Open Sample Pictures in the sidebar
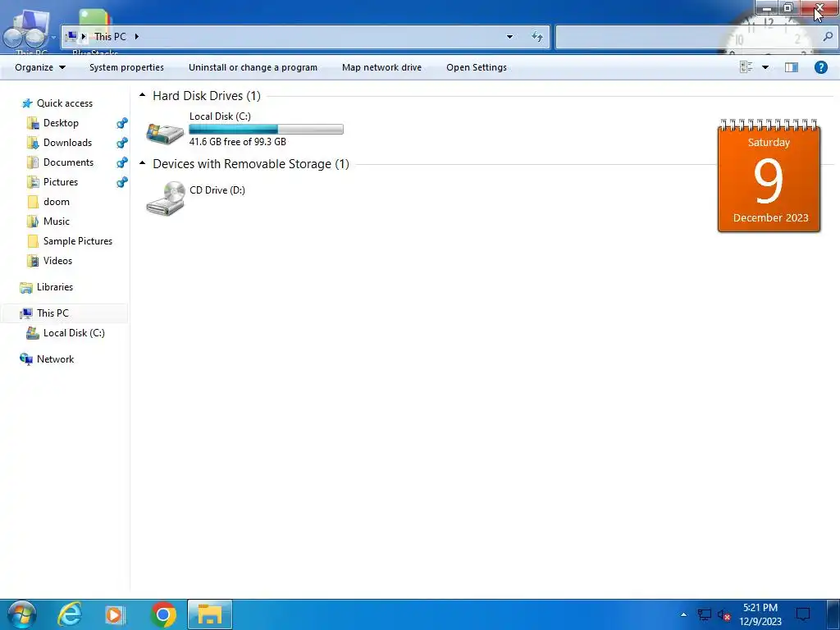840x630 pixels. (x=78, y=241)
